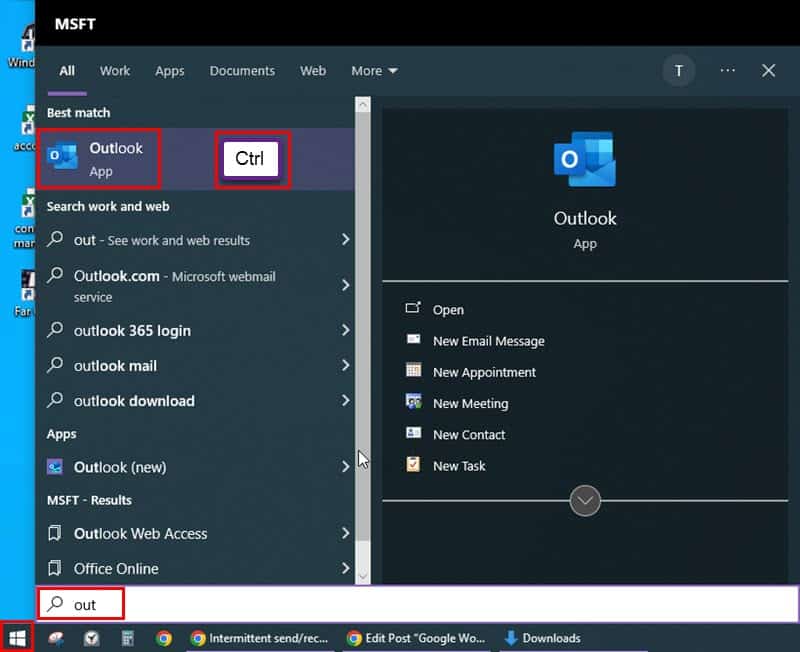Image resolution: width=800 pixels, height=652 pixels.
Task: Expand the More filter dropdown
Action: point(374,71)
